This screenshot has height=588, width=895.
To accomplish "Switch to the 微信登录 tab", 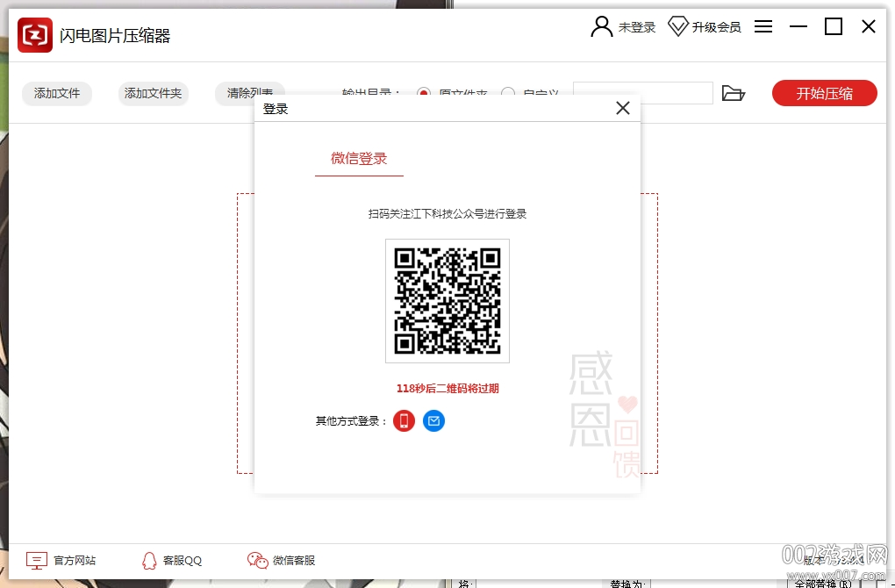I will tap(359, 159).
